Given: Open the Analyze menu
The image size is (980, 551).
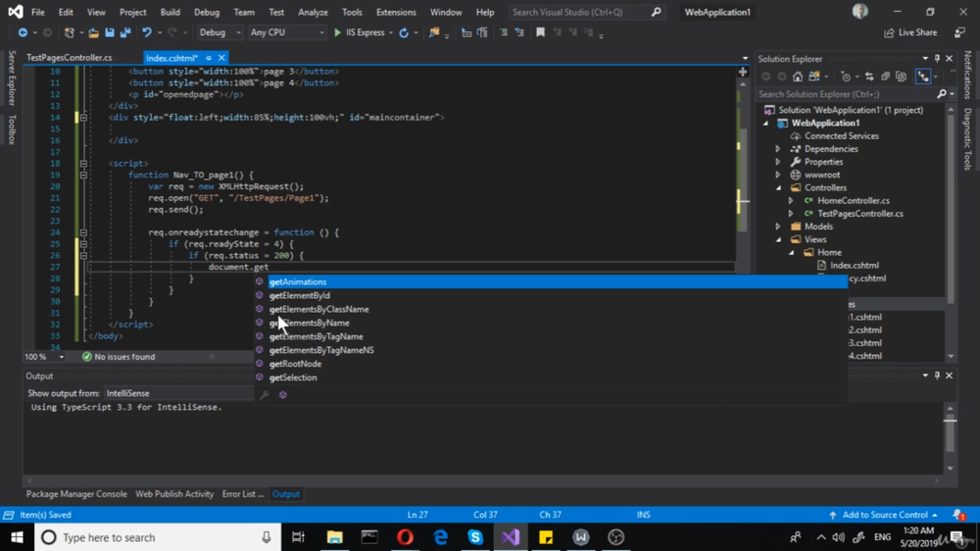Looking at the screenshot, I should (314, 12).
